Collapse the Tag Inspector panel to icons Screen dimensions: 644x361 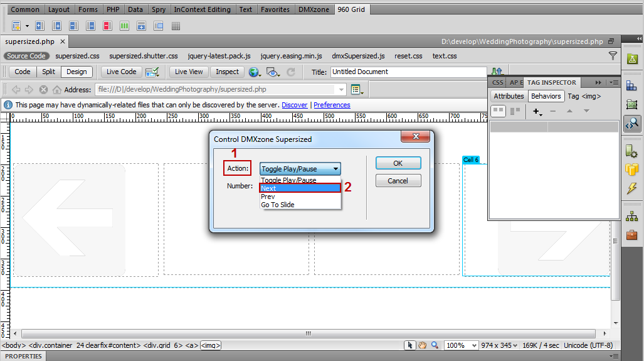tap(598, 83)
